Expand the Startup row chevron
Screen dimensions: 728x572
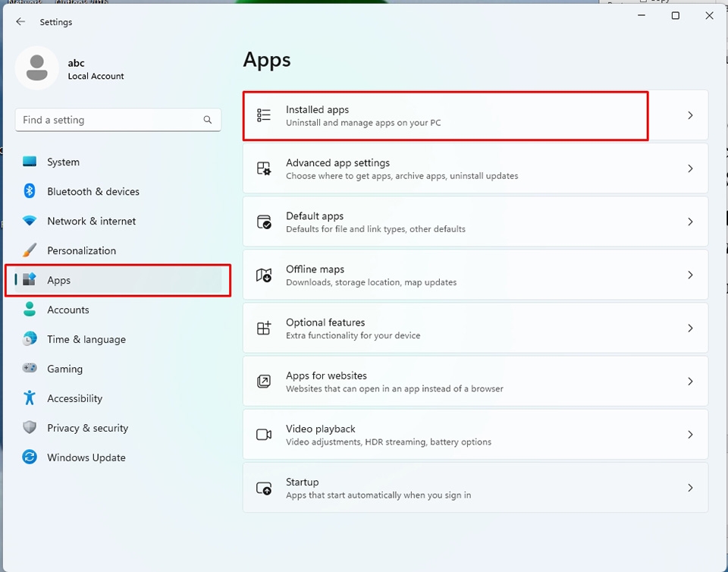[690, 488]
